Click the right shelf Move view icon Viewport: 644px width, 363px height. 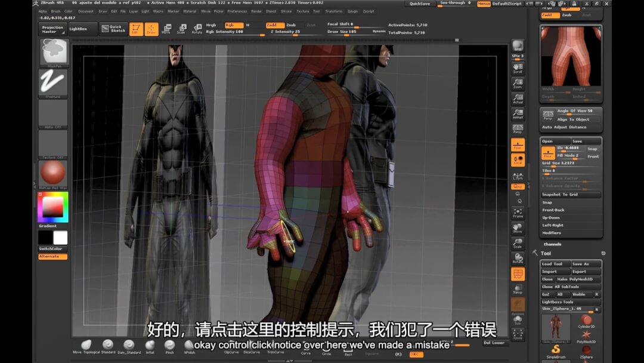[x=518, y=228]
